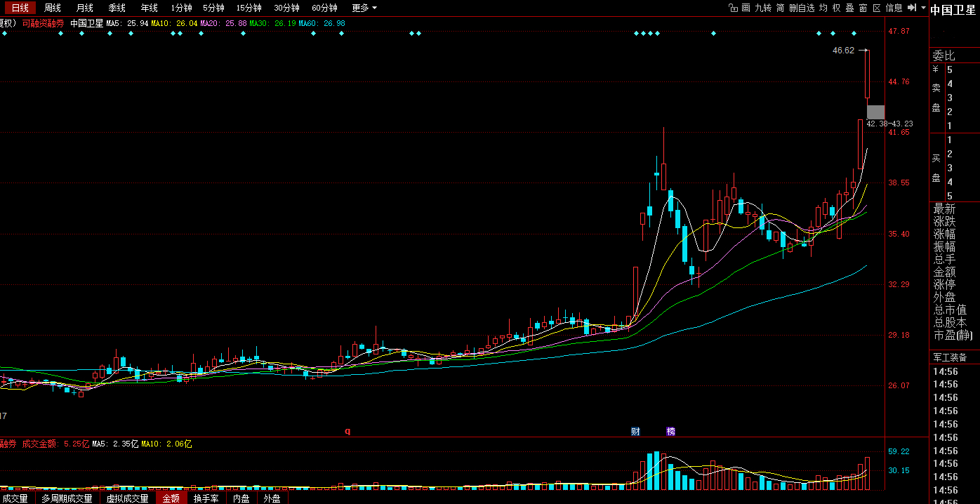This screenshot has width=980, height=504.
Task: Expand the 更多 periods dropdown
Action: [x=364, y=8]
